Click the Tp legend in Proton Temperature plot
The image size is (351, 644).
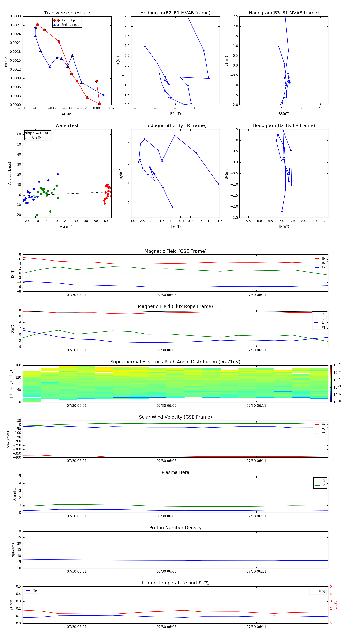[x=31, y=591]
